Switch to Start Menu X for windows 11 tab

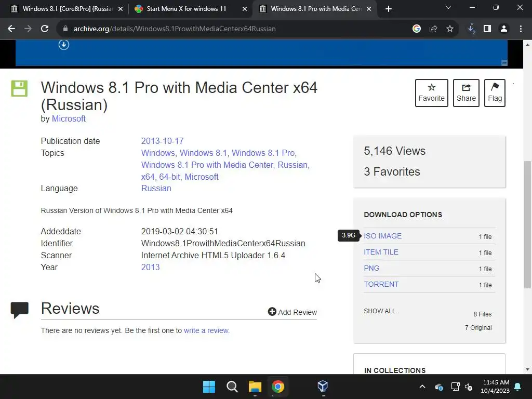187,9
